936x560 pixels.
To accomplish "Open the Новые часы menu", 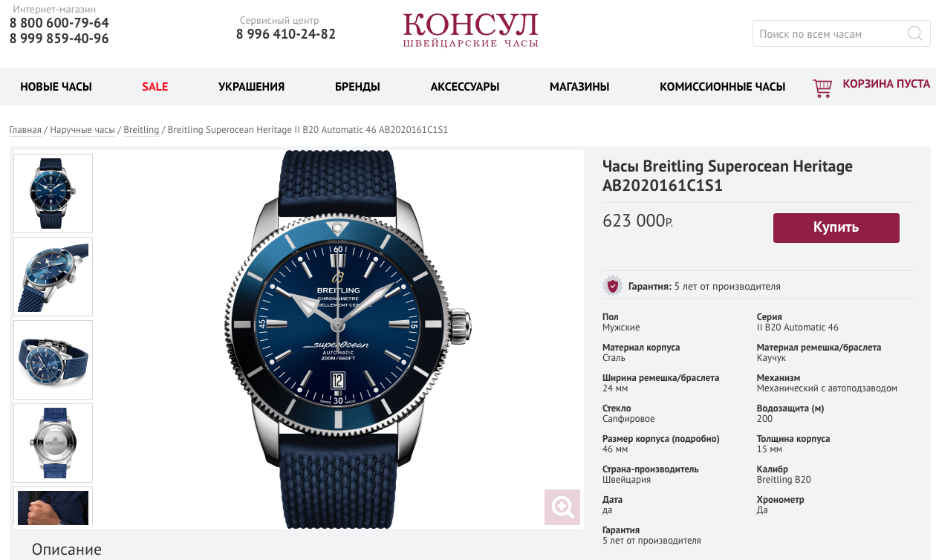I will pos(56,87).
